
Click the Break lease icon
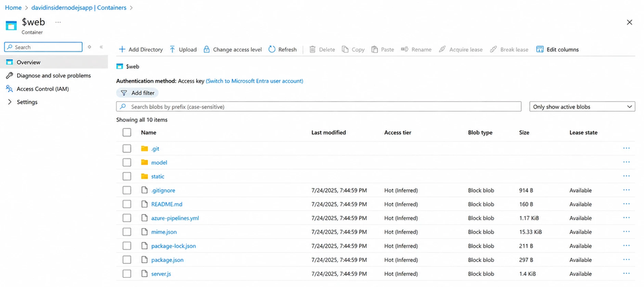coord(493,50)
